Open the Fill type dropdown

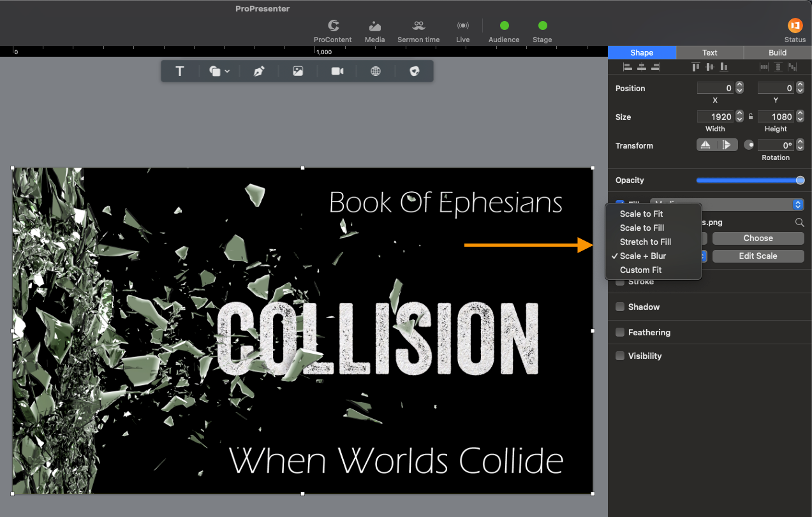(727, 205)
